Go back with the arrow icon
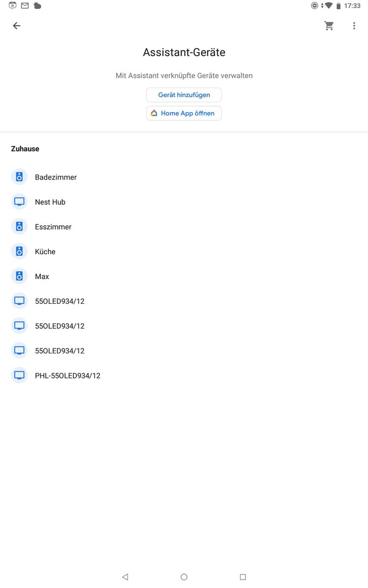The height and width of the screenshot is (588, 368). 16,26
